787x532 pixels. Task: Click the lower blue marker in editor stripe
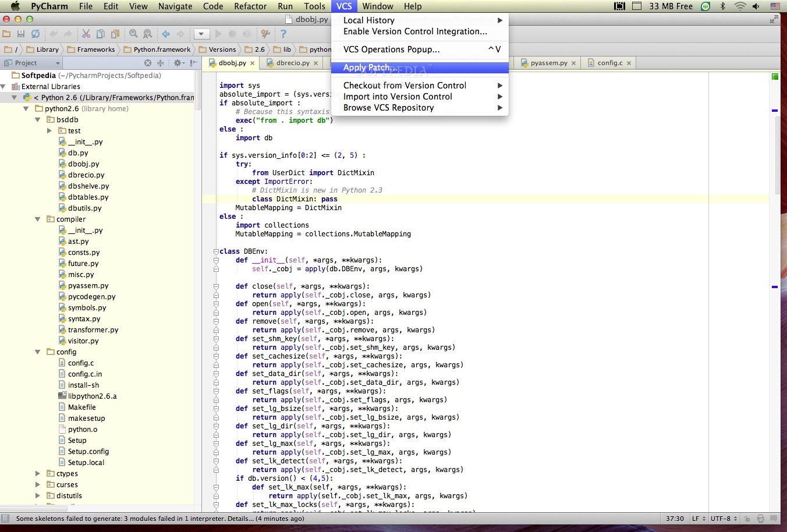pyautogui.click(x=775, y=287)
